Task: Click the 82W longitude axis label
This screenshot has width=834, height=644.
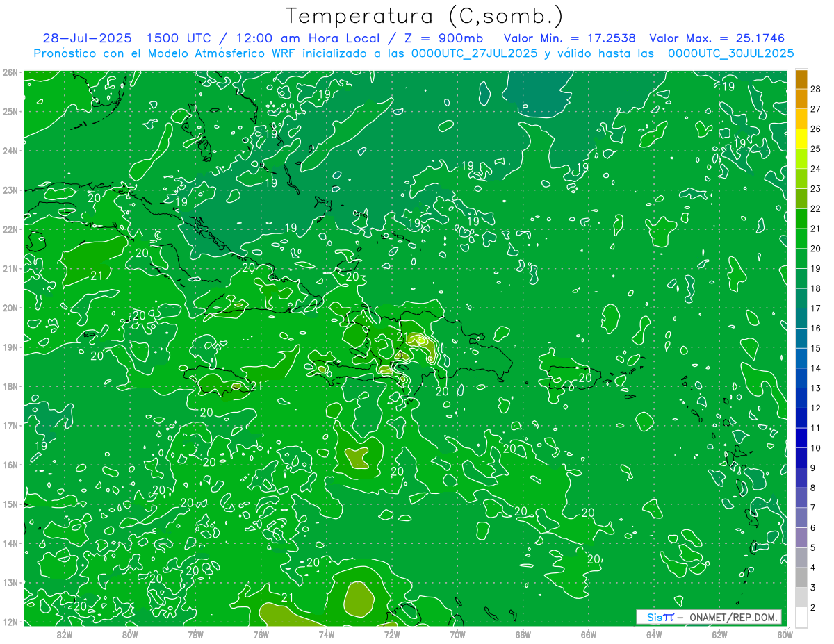Action: click(65, 634)
